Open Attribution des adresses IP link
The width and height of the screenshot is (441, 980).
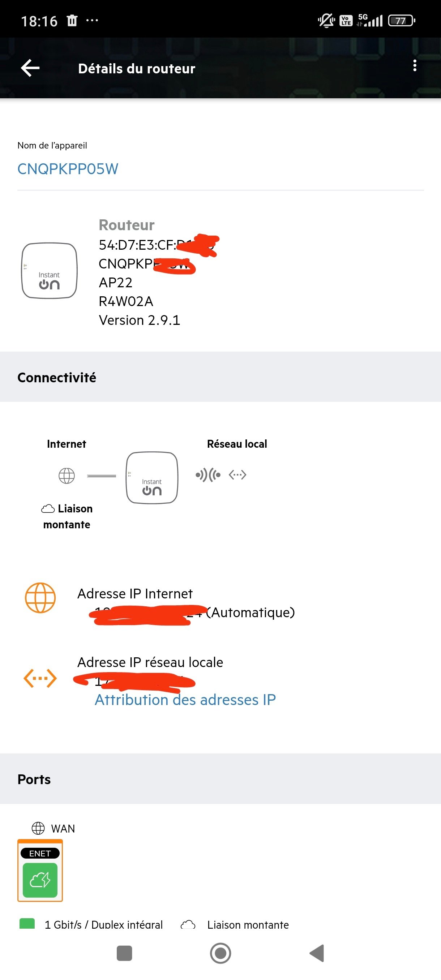click(185, 700)
